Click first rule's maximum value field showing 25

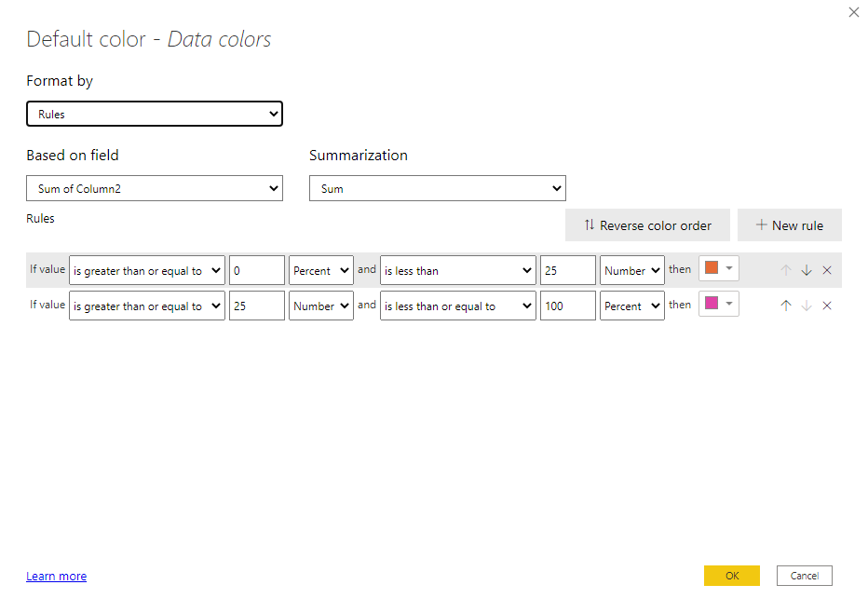(x=568, y=270)
